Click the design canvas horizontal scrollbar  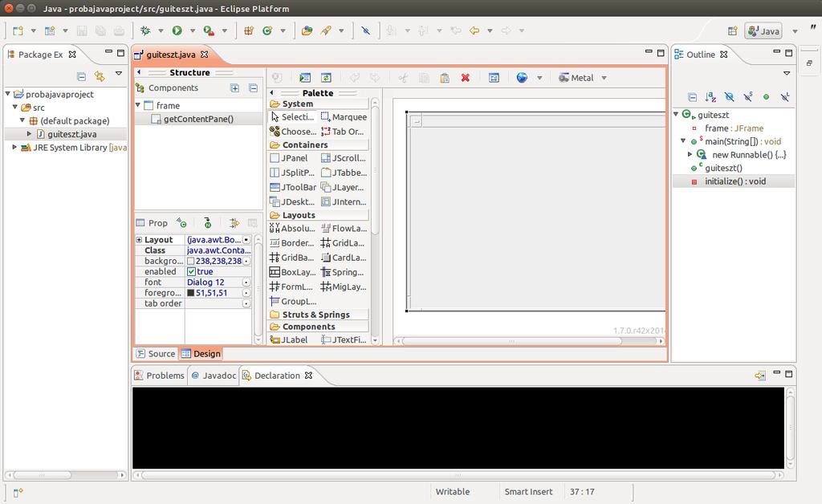(511, 341)
